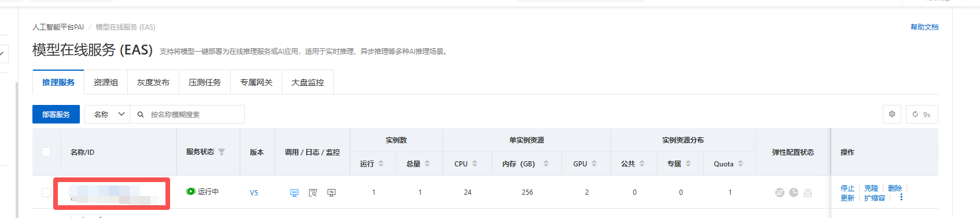Sort by 运行 instance count

point(381,164)
